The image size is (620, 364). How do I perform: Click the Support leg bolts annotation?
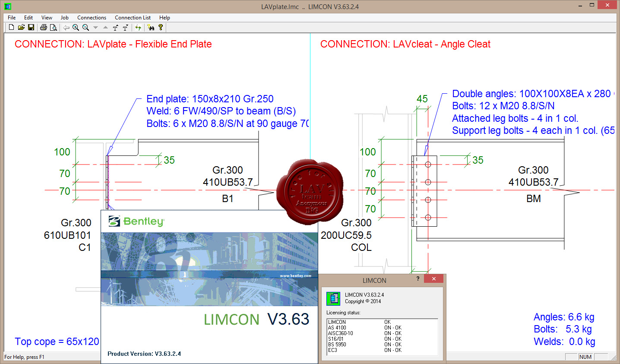pos(533,130)
